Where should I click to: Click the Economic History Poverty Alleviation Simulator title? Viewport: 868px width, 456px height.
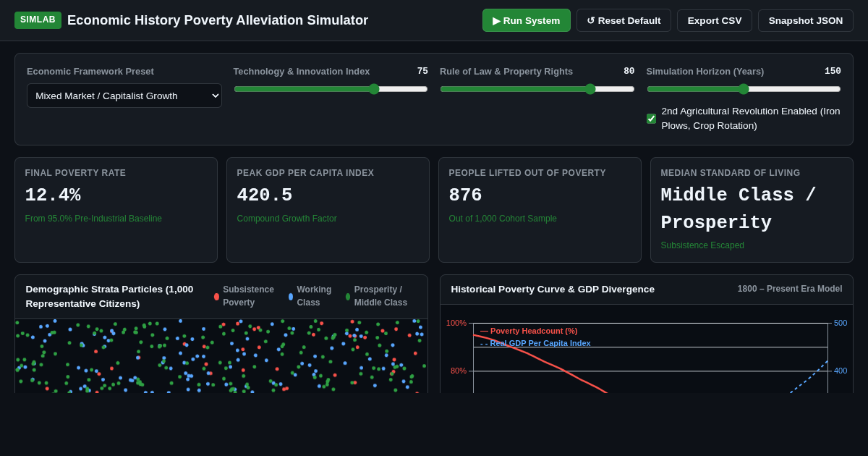(218, 20)
